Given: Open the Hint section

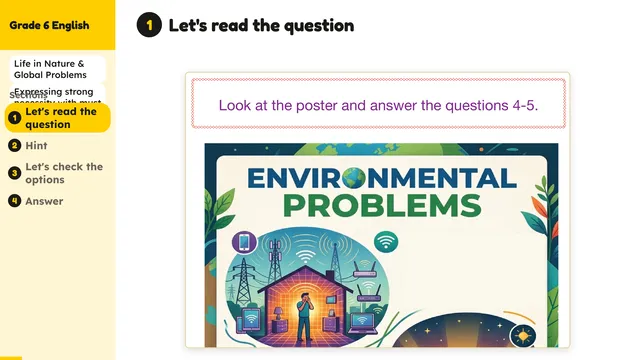Looking at the screenshot, I should tap(36, 145).
